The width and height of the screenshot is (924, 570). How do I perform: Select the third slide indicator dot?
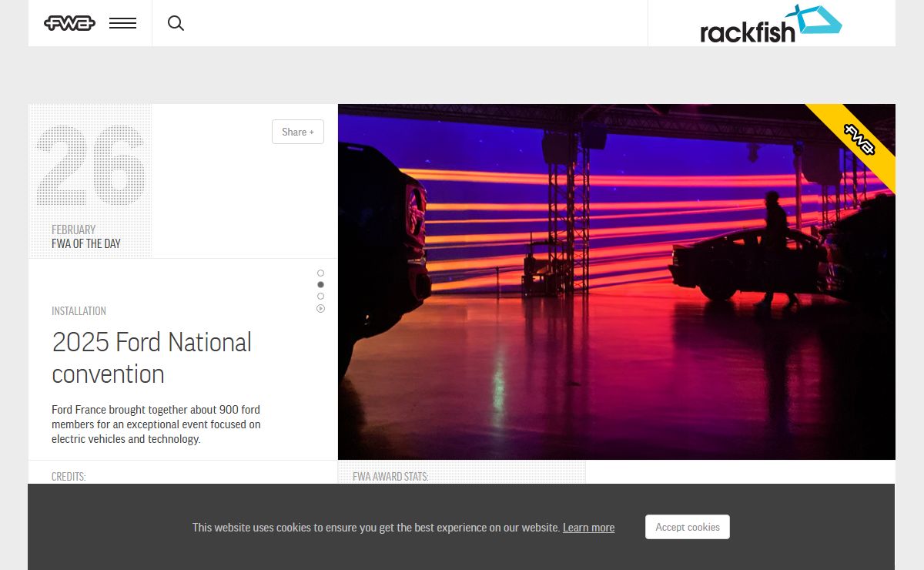tap(320, 296)
